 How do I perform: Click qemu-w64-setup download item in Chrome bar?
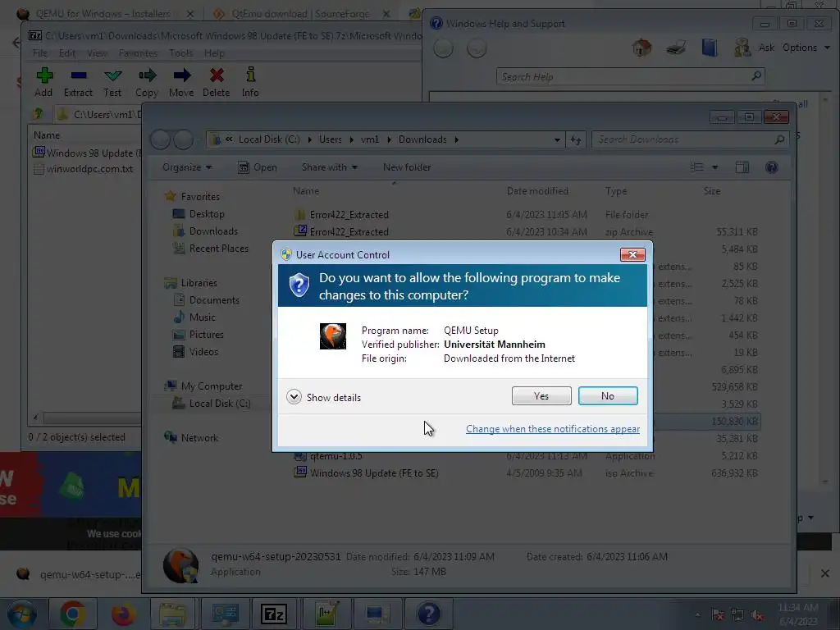[x=80, y=574]
